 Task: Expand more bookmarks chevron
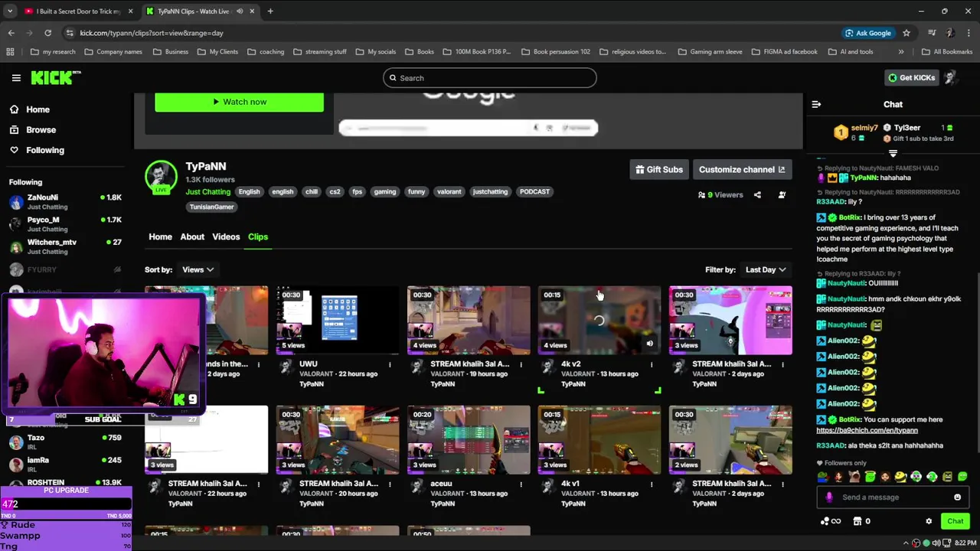[x=901, y=52]
